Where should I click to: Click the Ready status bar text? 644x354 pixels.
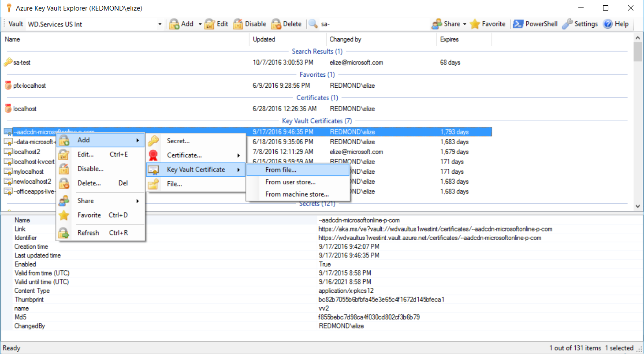click(x=11, y=348)
